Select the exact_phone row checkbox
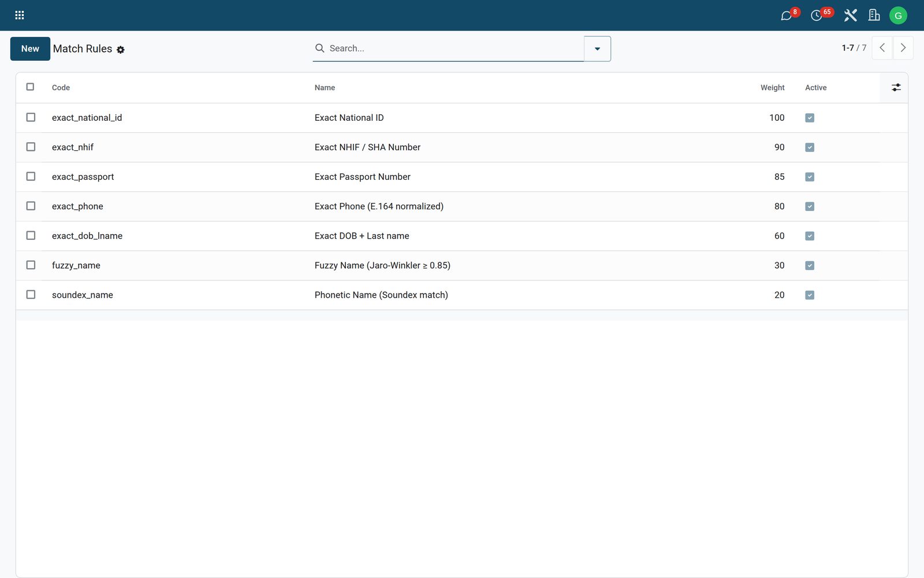 click(x=31, y=206)
